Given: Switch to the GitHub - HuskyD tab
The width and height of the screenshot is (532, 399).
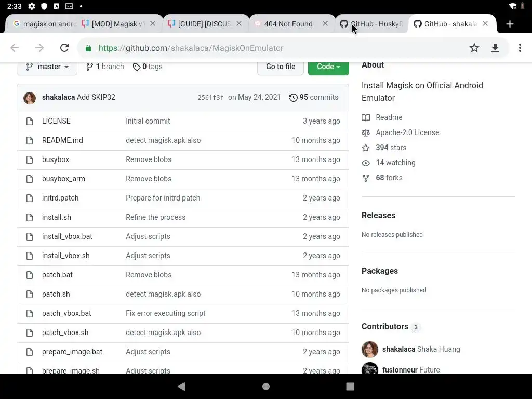Looking at the screenshot, I should (x=372, y=24).
